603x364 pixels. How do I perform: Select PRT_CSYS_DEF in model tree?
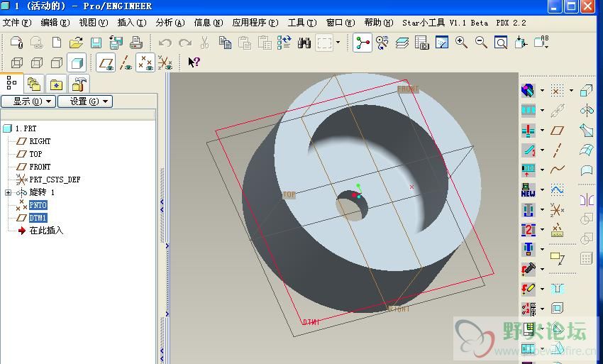click(x=55, y=180)
